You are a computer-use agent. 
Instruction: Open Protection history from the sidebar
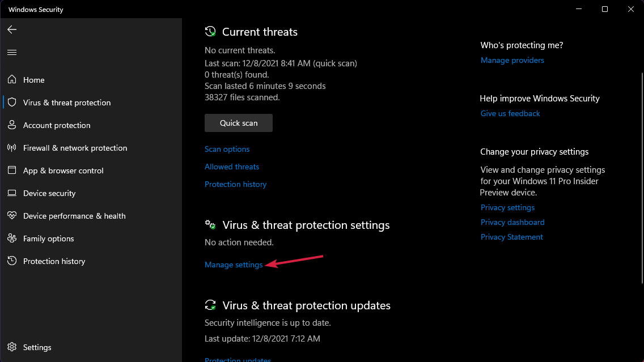[x=54, y=261]
